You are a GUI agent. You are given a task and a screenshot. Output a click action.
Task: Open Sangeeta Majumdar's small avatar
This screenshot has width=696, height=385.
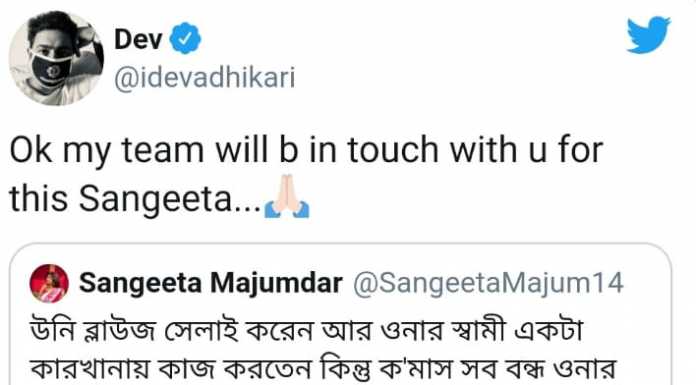(x=49, y=283)
